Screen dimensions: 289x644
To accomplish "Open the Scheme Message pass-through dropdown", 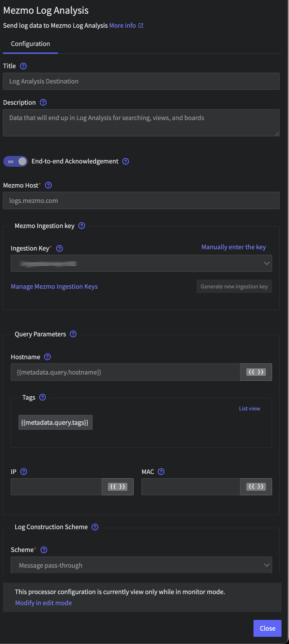I will (141, 565).
